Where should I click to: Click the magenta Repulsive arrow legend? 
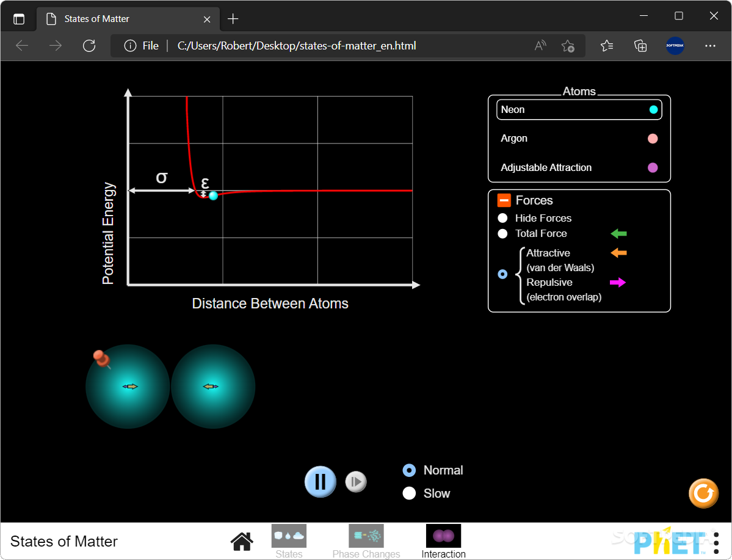pyautogui.click(x=618, y=283)
